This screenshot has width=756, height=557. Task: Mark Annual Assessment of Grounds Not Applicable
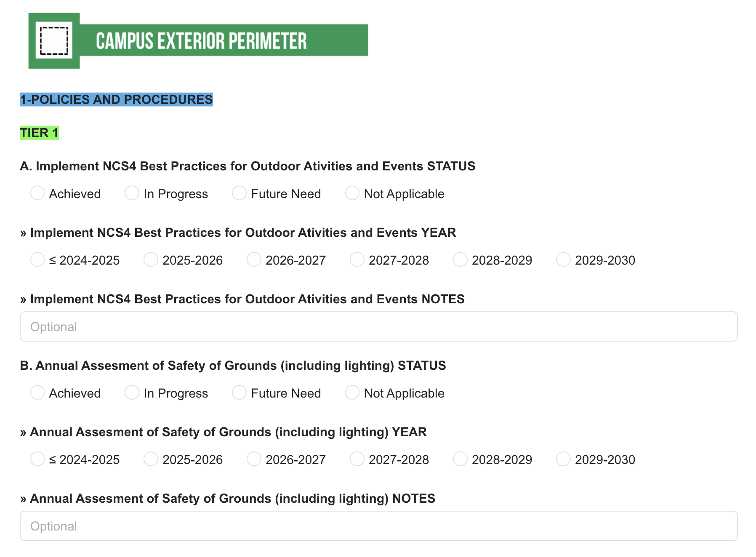tap(352, 393)
